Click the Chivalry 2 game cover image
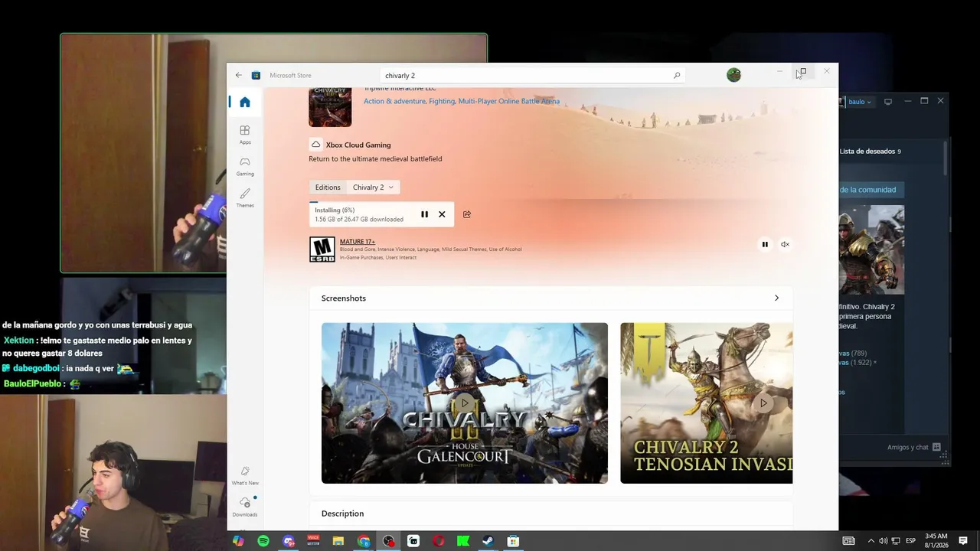This screenshot has width=980, height=551. 330,106
